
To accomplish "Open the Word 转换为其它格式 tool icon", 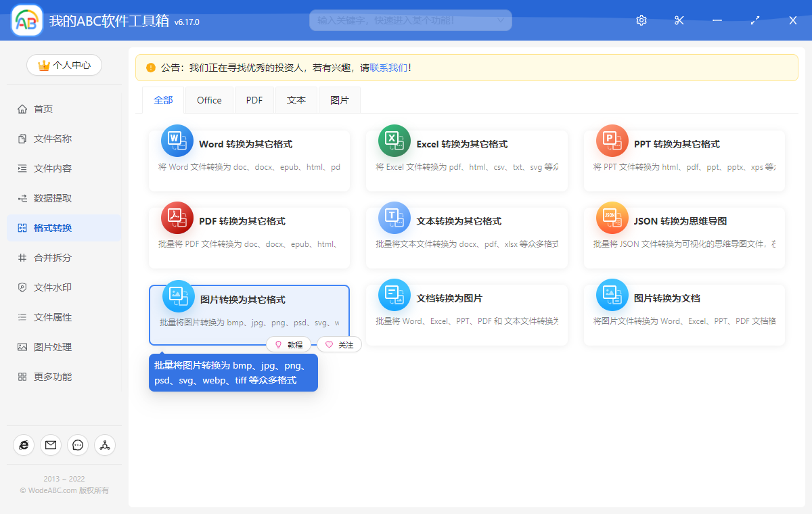I will click(x=177, y=141).
